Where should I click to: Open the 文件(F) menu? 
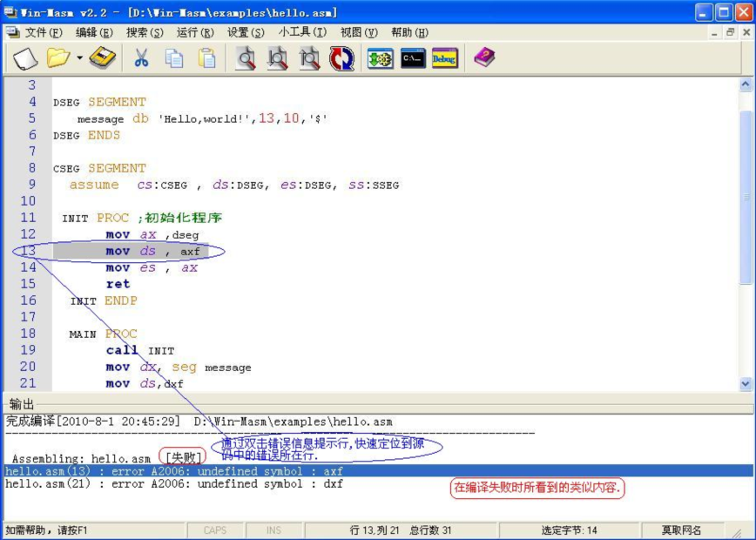pos(44,32)
